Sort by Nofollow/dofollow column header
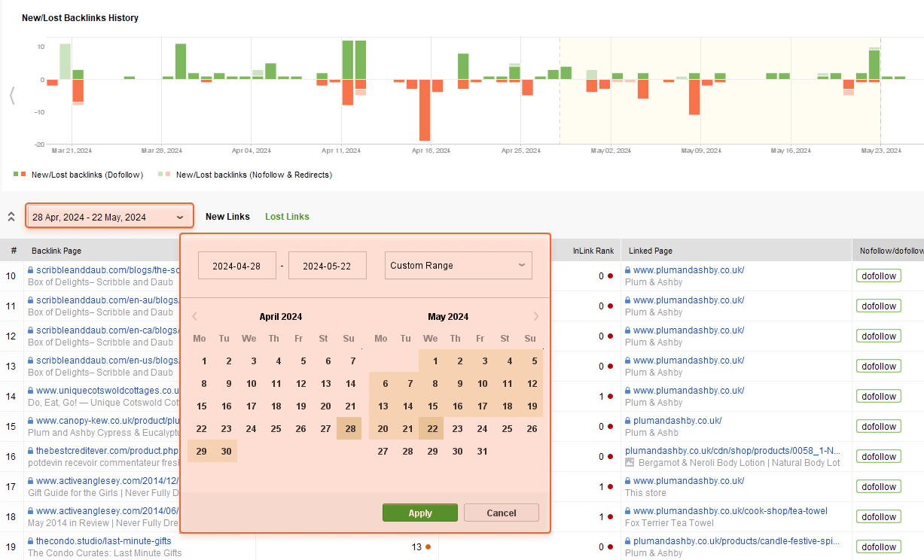The width and height of the screenshot is (924, 560). [891, 251]
